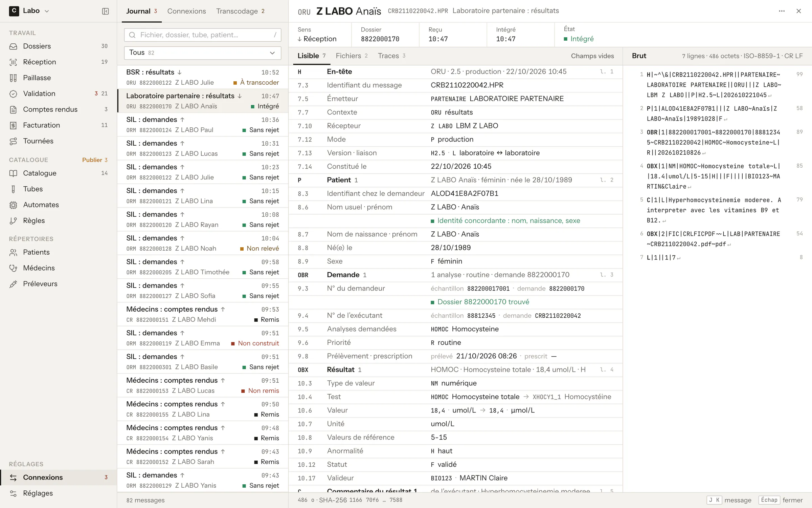Open the Tournées section
This screenshot has width=812, height=508.
click(58, 141)
